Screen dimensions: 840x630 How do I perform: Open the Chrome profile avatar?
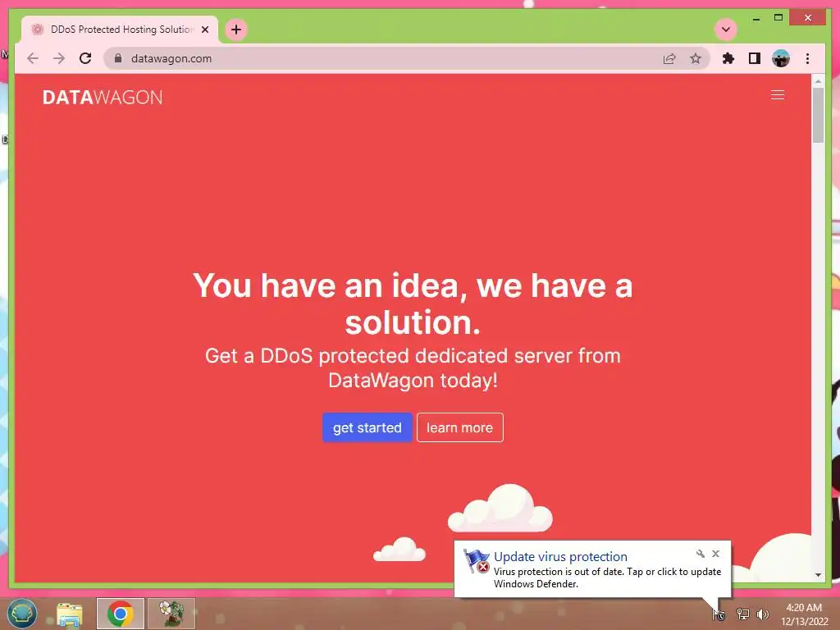(x=781, y=58)
